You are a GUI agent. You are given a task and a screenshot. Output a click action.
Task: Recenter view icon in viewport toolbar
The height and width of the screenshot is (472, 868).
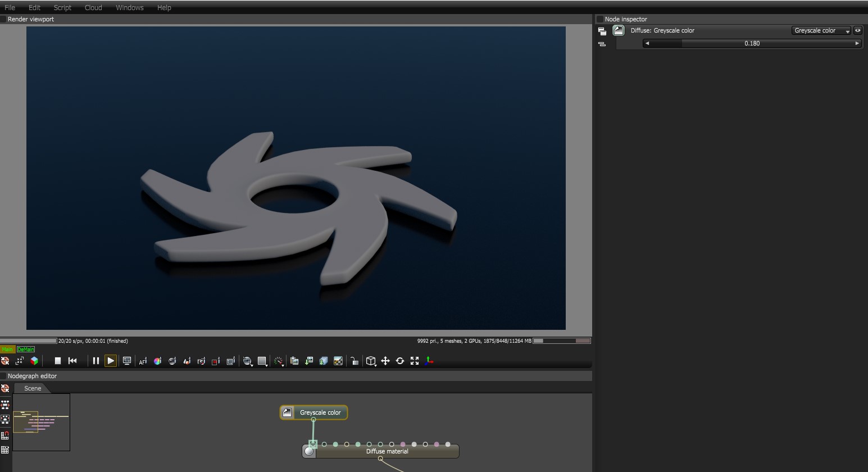point(5,361)
